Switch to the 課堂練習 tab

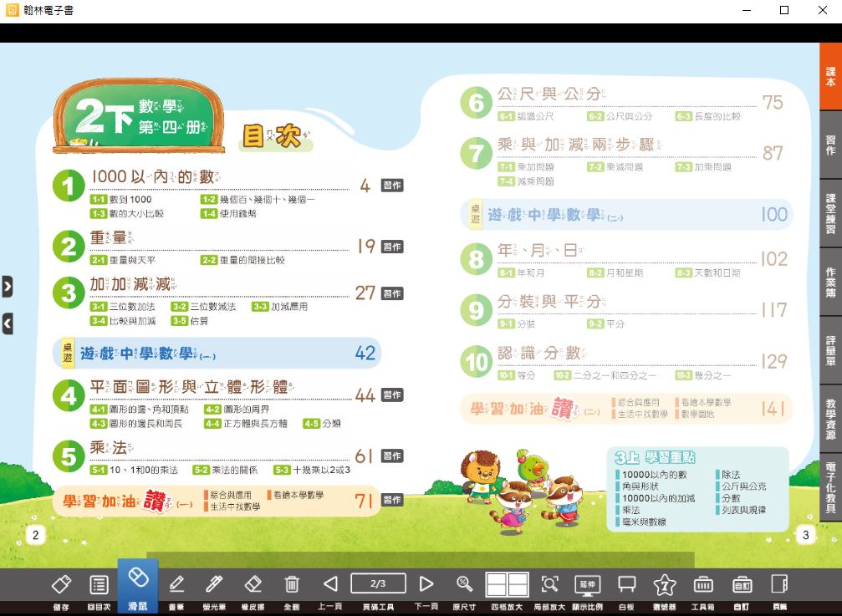831,214
